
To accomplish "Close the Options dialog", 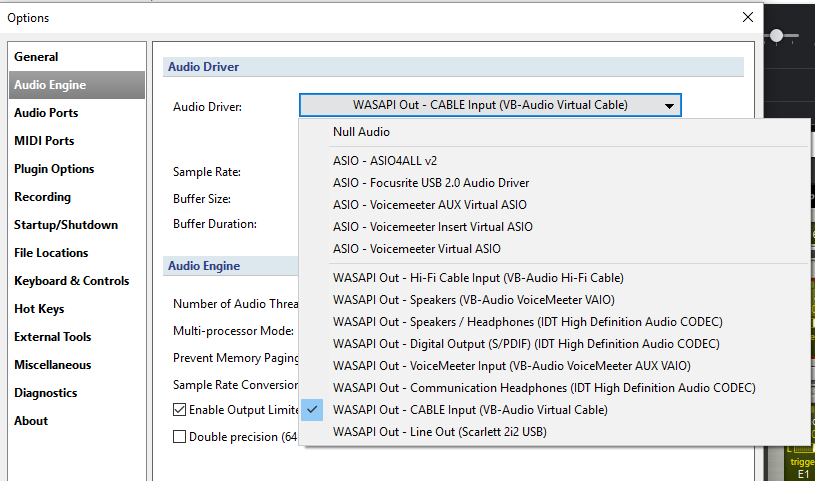I will pyautogui.click(x=747, y=17).
